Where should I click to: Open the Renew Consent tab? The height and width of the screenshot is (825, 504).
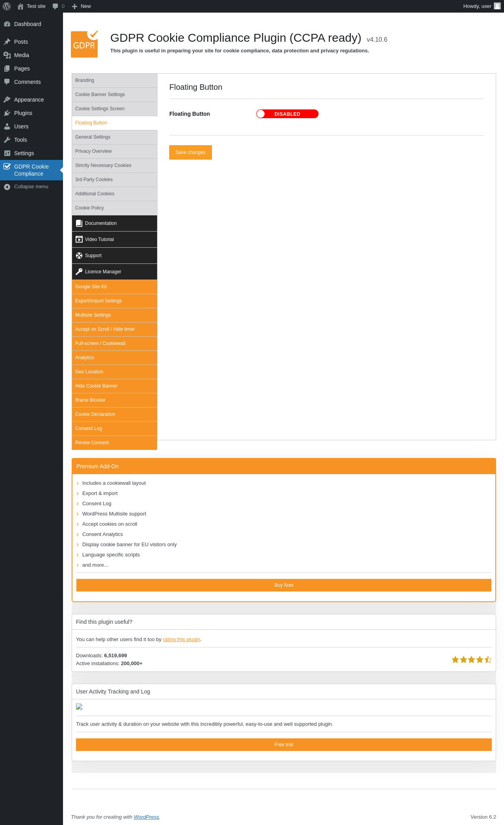[115, 443]
